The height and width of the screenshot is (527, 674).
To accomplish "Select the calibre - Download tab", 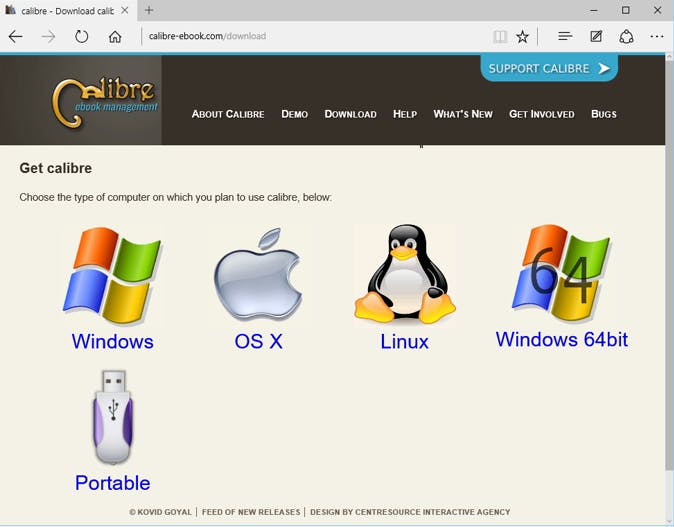I will click(x=69, y=11).
